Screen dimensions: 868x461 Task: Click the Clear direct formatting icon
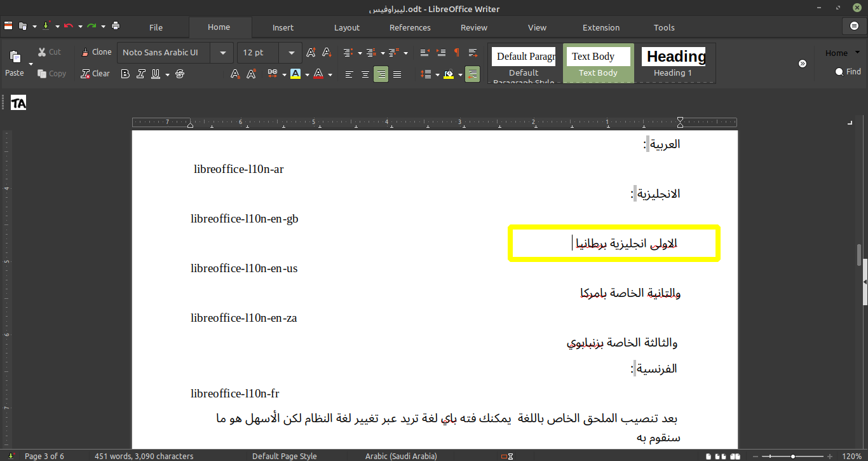pyautogui.click(x=95, y=74)
